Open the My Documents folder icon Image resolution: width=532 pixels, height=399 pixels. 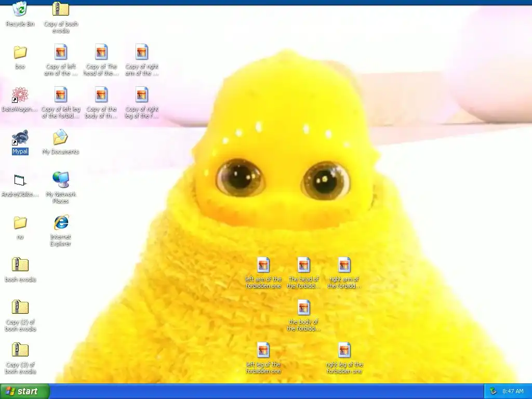(x=61, y=137)
